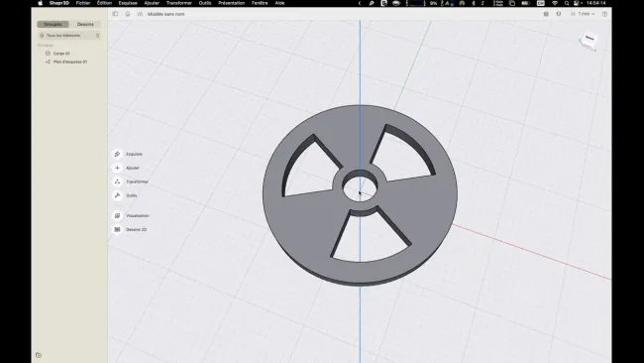The image size is (644, 363).
Task: Click the Bluetooth icon in the menu bar
Action: (474, 3)
